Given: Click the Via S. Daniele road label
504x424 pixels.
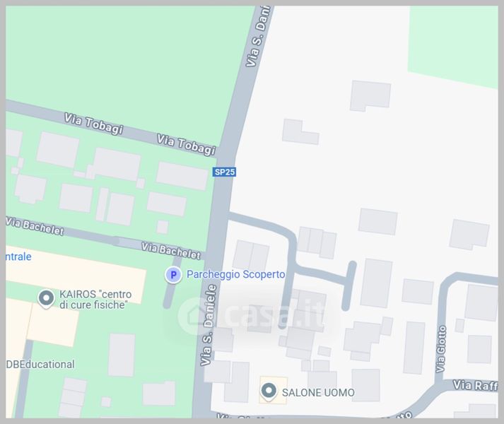Looking at the screenshot, I should (209, 325).
